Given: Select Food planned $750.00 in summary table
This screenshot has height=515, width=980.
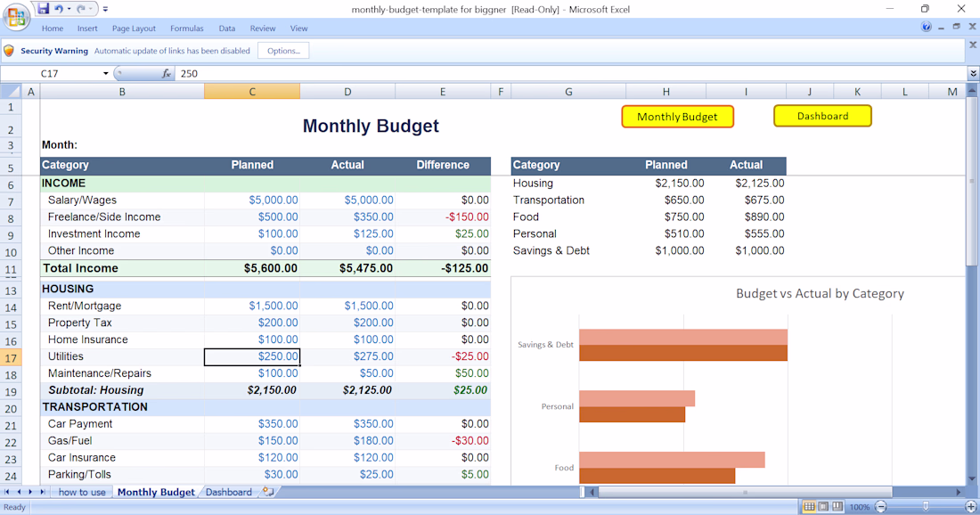Looking at the screenshot, I should coord(666,217).
